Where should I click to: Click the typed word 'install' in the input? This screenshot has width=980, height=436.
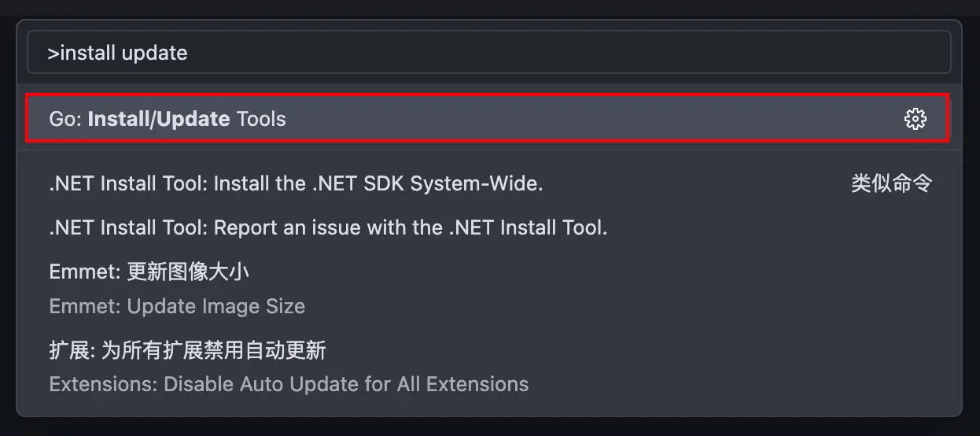coord(88,54)
